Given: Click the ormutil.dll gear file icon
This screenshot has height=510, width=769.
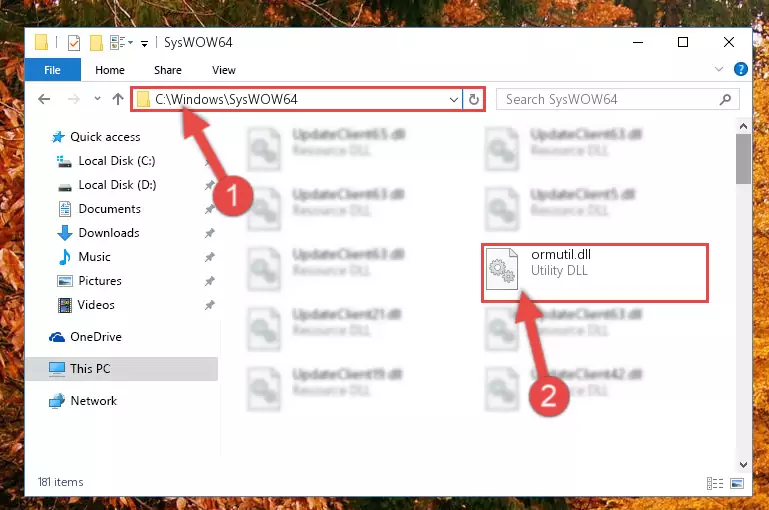Looking at the screenshot, I should (x=502, y=269).
